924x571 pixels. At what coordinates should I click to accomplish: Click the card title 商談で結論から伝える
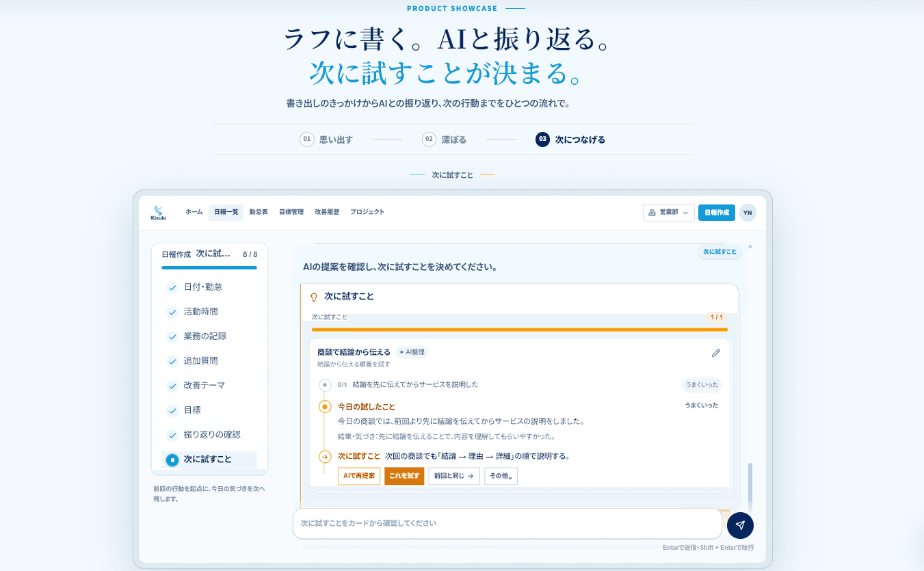pos(354,352)
